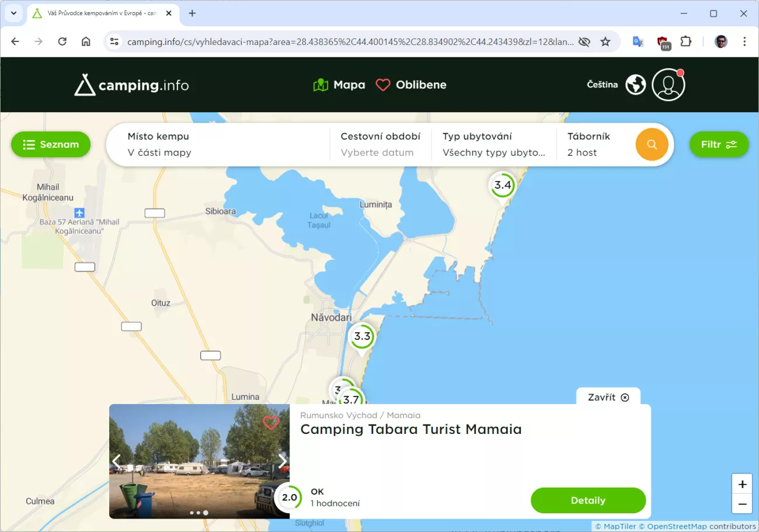Screen dimensions: 759x532
Task: Open the Mapa menu item
Action: 339,85
